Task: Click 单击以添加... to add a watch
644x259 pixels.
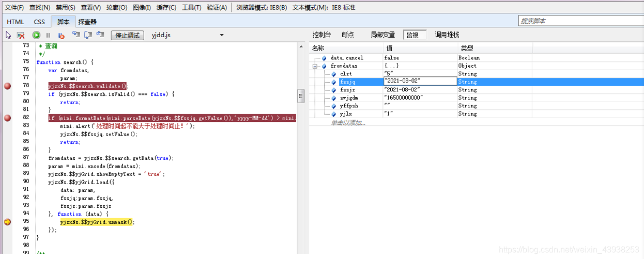Action: (348, 123)
